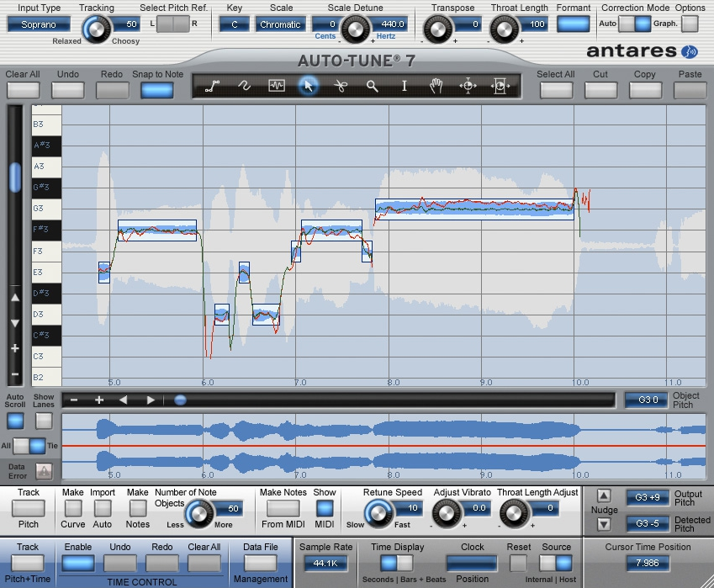Select the Scissors tool

coord(341,86)
